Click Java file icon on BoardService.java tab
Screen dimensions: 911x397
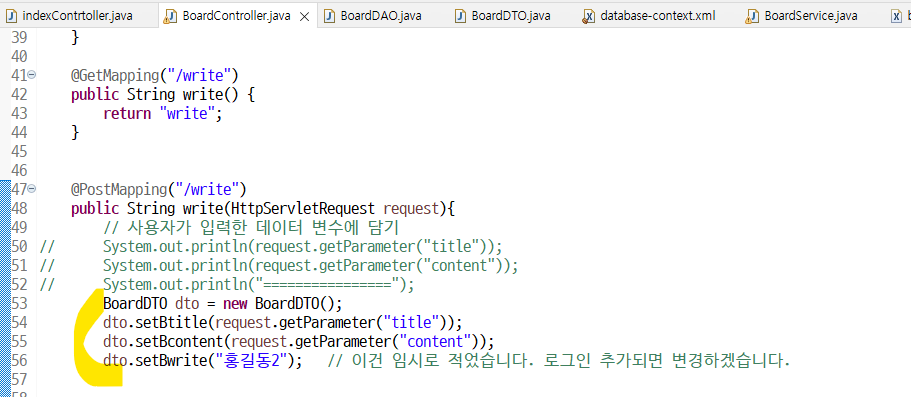click(753, 16)
